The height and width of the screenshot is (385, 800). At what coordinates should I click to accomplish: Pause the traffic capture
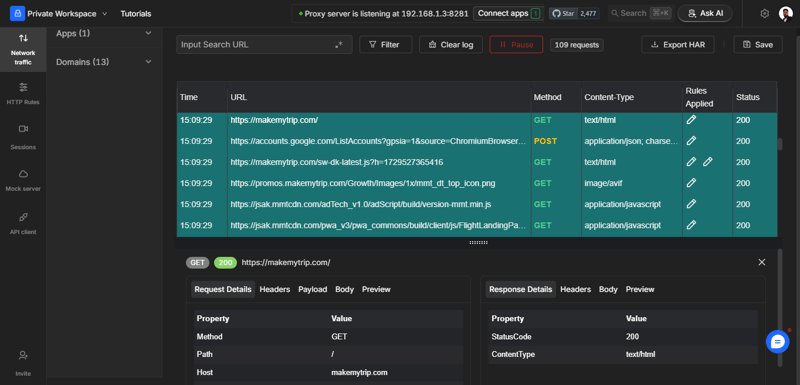tap(516, 44)
